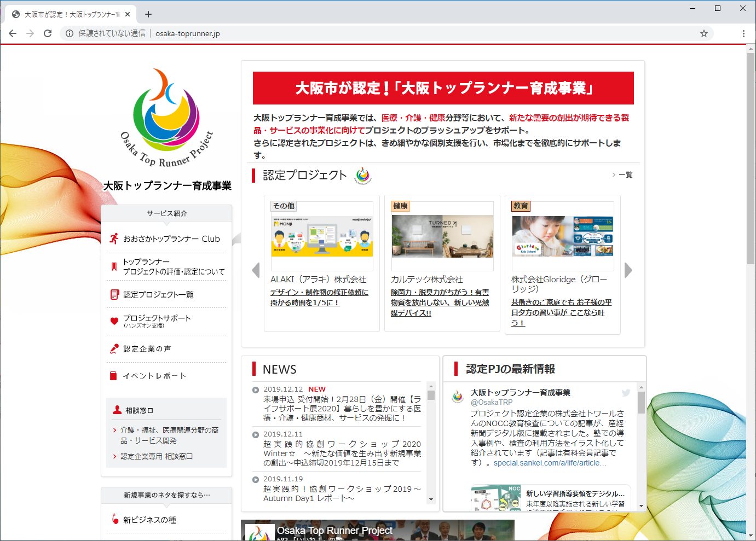Click the small logo beside 認定プロジェクト
This screenshot has width=756, height=541.
(362, 176)
